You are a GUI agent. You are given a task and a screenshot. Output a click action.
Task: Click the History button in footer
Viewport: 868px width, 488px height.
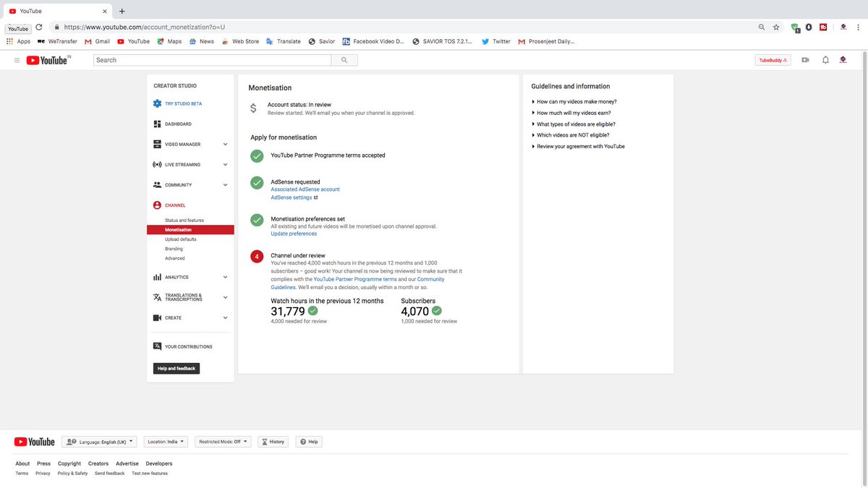[x=273, y=442]
